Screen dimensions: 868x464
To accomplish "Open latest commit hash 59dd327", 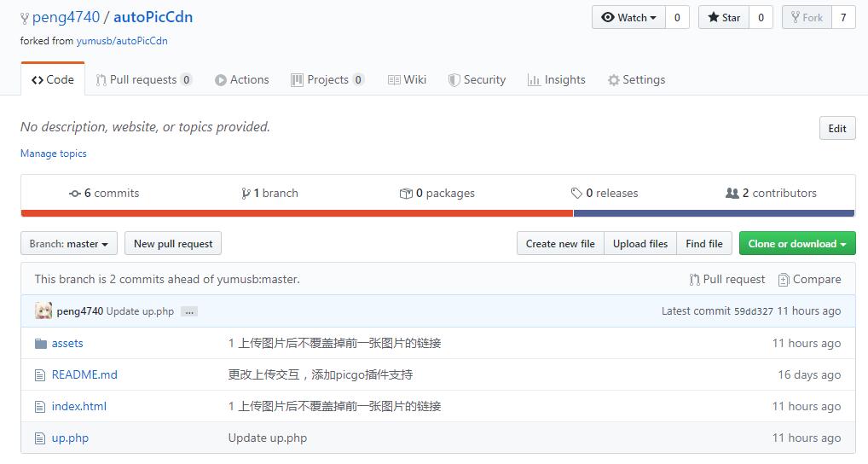I will coord(754,311).
